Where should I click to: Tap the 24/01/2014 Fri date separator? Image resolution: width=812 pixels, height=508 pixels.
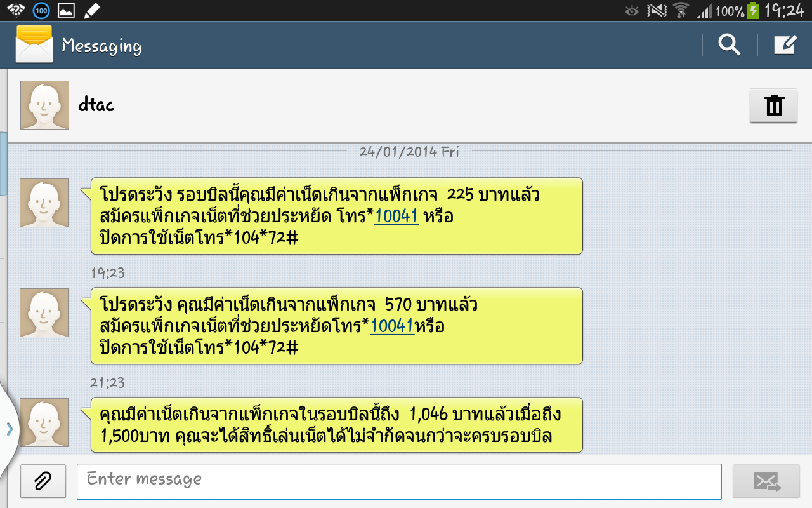409,152
